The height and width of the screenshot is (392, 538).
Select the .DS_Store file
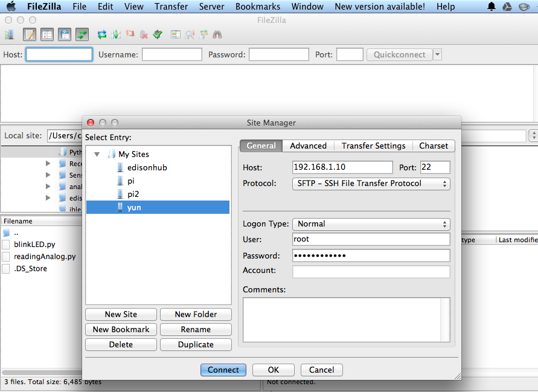tap(30, 268)
